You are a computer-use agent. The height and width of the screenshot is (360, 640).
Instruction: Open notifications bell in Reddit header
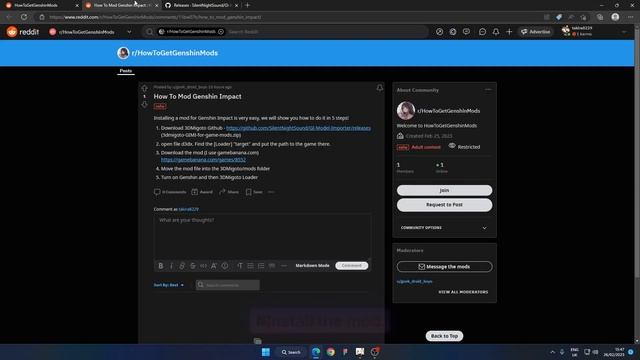click(496, 32)
